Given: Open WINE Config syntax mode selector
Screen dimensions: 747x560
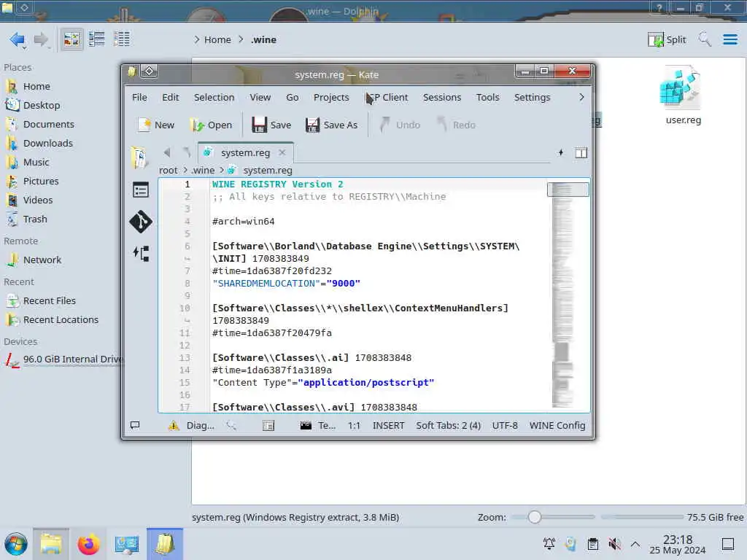Looking at the screenshot, I should 557,426.
